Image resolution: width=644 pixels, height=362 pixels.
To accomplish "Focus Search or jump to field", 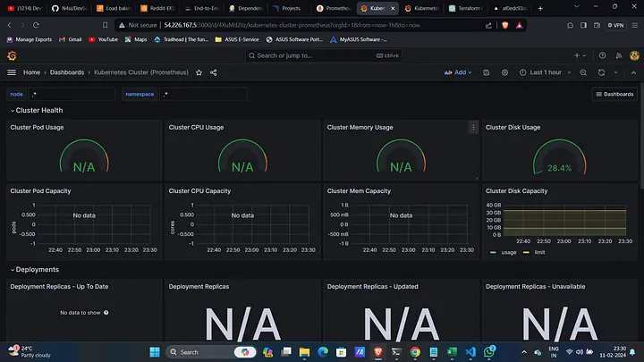I will pos(323,55).
